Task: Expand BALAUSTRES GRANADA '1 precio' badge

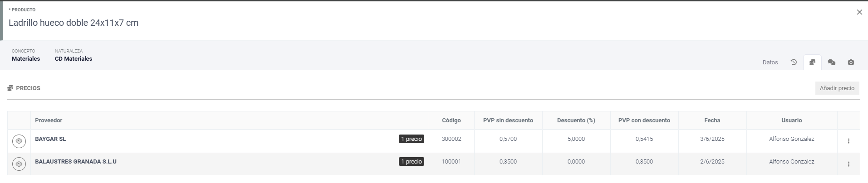Action: point(411,162)
